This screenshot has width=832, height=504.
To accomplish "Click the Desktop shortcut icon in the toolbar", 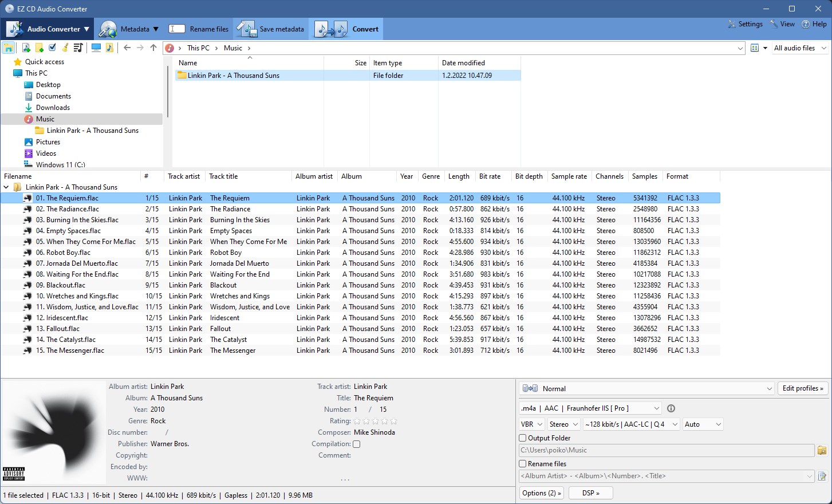I will 96,48.
